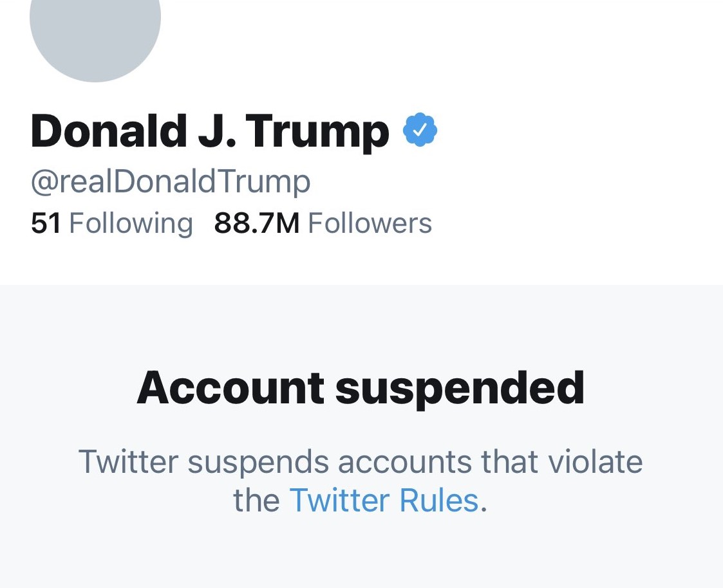The height and width of the screenshot is (588, 723).
Task: Click the word Donald in the display name
Action: [108, 131]
